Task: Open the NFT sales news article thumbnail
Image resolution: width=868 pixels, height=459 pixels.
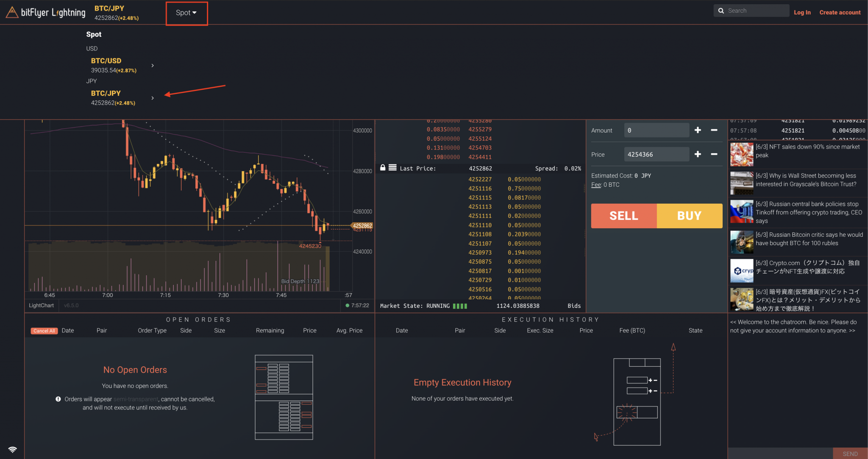Action: (x=741, y=154)
